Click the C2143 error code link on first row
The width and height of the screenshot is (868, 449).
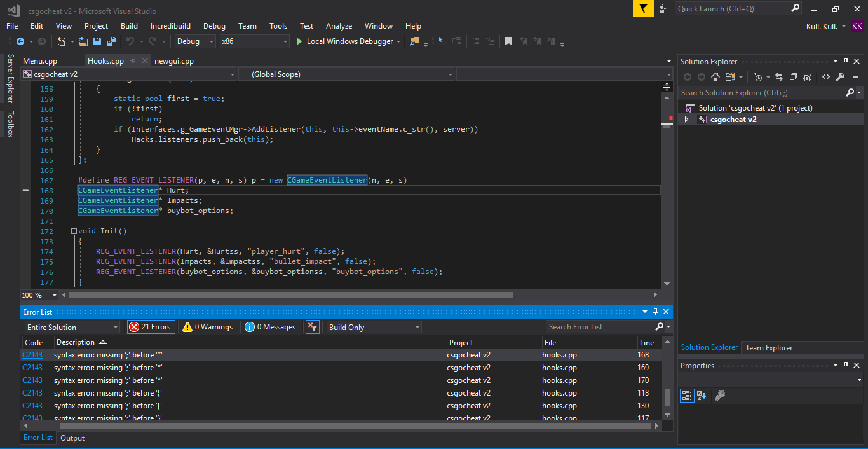[32, 355]
